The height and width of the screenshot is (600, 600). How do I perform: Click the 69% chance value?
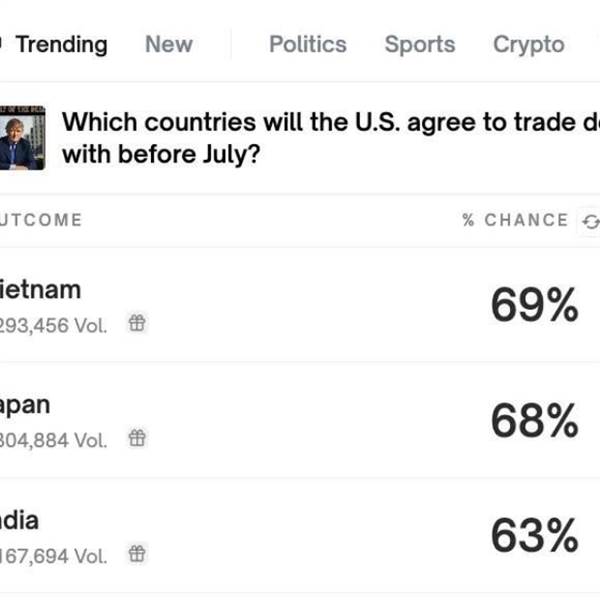tap(535, 305)
